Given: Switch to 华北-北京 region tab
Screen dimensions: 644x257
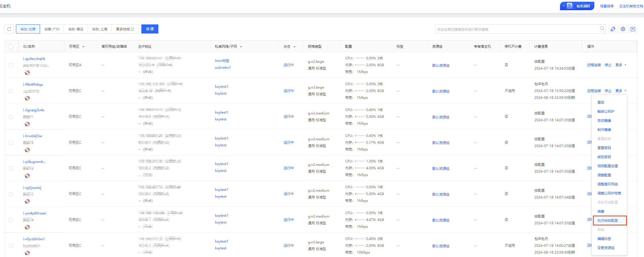Looking at the screenshot, I should pyautogui.click(x=28, y=29).
